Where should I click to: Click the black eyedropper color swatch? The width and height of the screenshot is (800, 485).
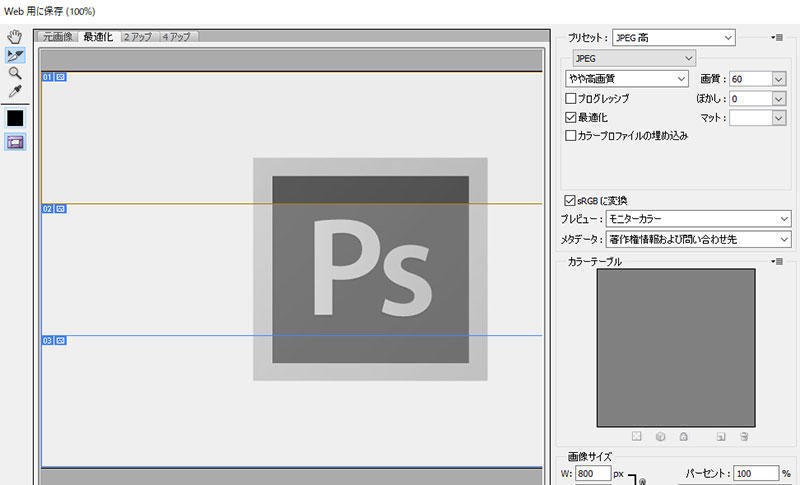tap(15, 118)
